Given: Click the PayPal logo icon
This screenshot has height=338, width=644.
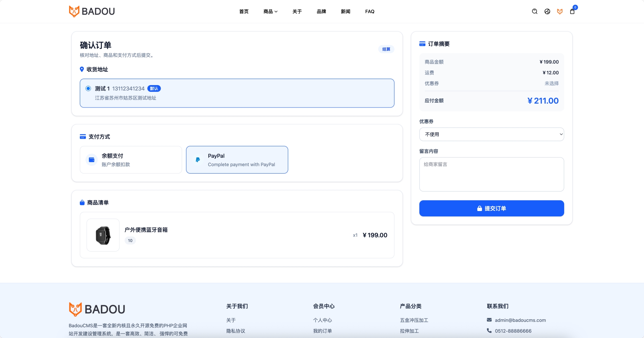Looking at the screenshot, I should tap(198, 160).
